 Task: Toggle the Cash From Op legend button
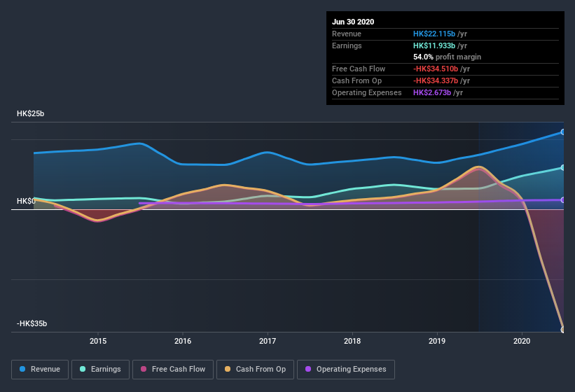255,370
